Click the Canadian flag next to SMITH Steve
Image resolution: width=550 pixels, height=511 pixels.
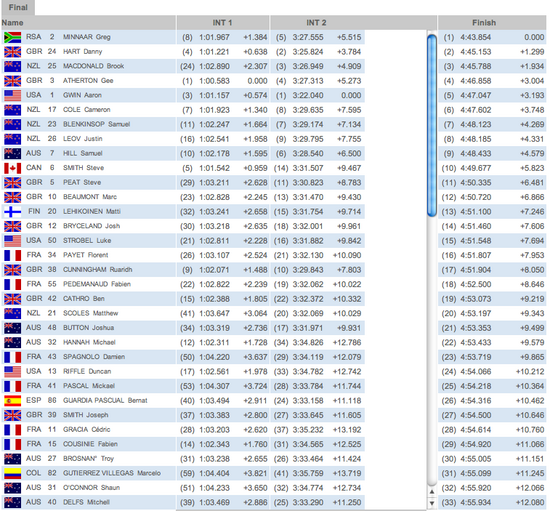pyautogui.click(x=12, y=168)
